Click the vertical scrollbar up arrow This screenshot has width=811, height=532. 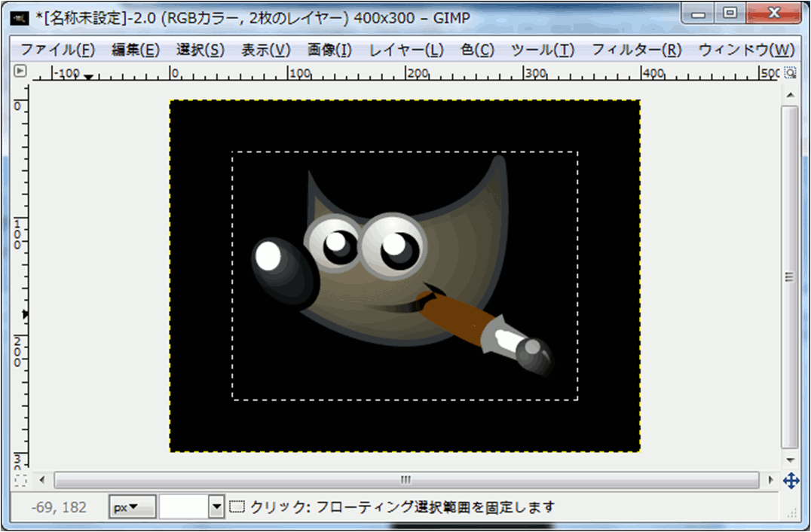790,95
